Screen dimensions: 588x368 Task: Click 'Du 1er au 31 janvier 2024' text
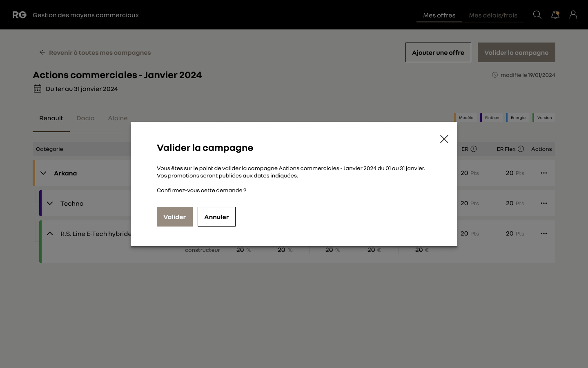pos(82,89)
